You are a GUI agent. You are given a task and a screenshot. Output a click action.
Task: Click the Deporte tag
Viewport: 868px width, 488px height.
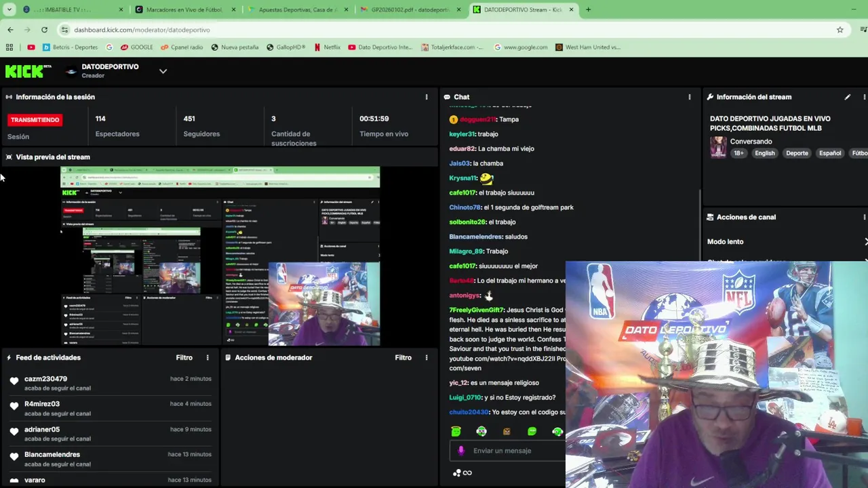pyautogui.click(x=797, y=153)
